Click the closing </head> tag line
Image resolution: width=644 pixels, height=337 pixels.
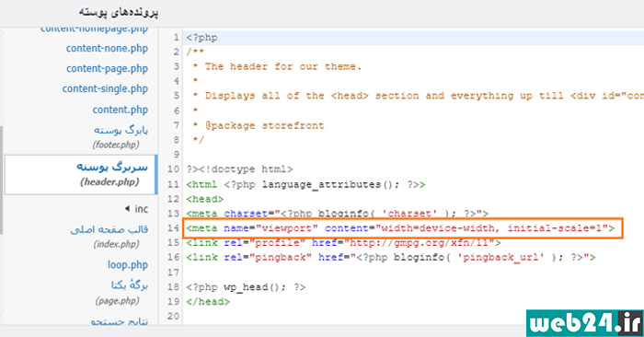(208, 302)
